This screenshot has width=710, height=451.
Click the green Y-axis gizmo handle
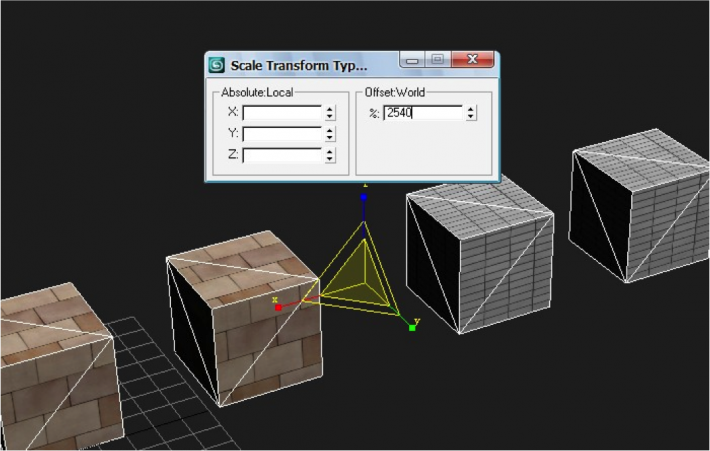(x=412, y=328)
